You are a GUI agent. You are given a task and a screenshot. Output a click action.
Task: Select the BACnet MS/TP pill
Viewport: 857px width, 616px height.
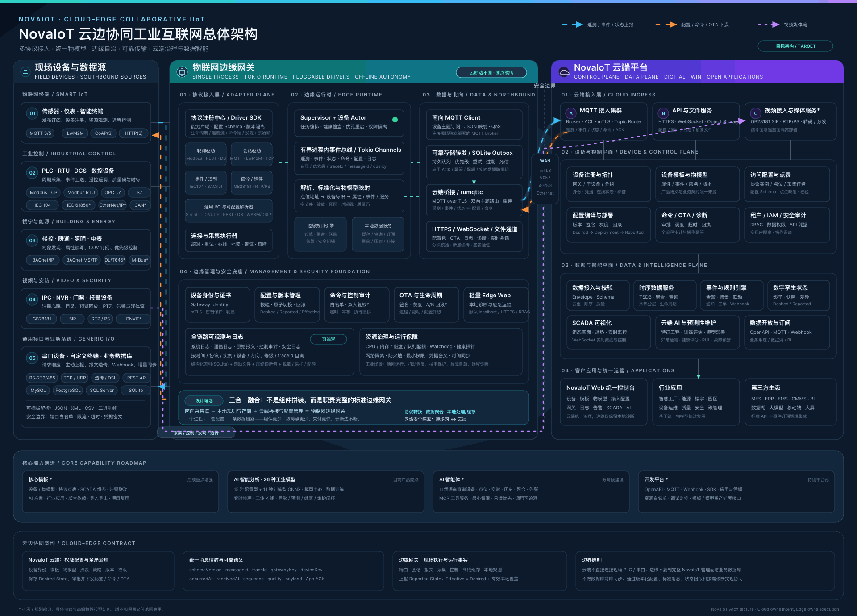tap(82, 260)
